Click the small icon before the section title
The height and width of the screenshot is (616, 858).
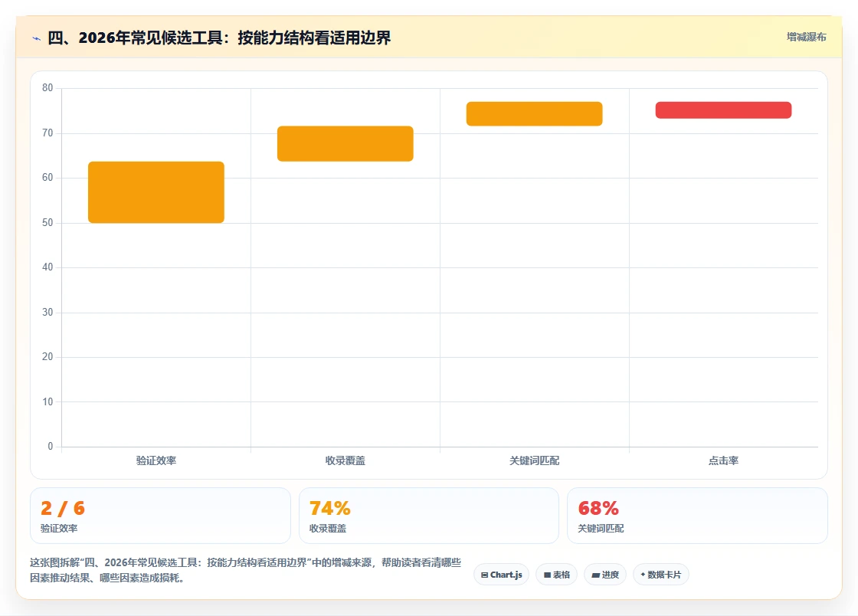coord(37,38)
